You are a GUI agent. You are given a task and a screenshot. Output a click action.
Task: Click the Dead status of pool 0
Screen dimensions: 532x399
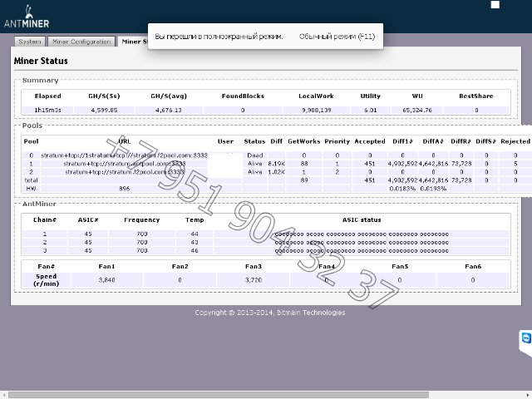tap(255, 155)
